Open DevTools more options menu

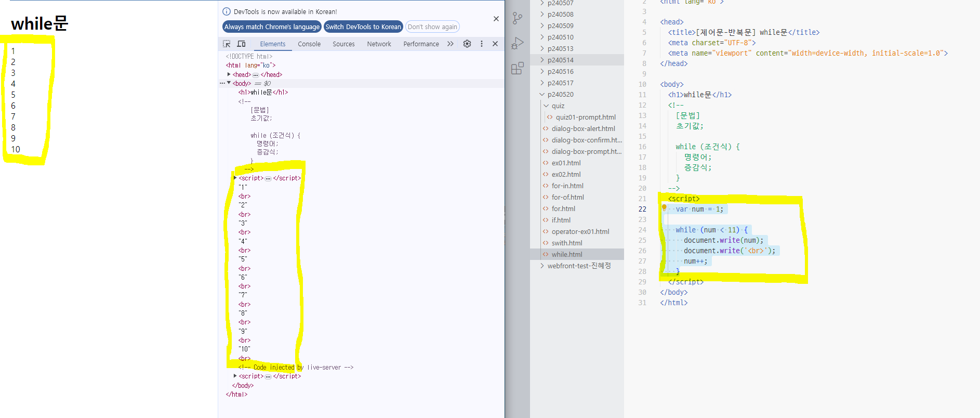coord(482,44)
